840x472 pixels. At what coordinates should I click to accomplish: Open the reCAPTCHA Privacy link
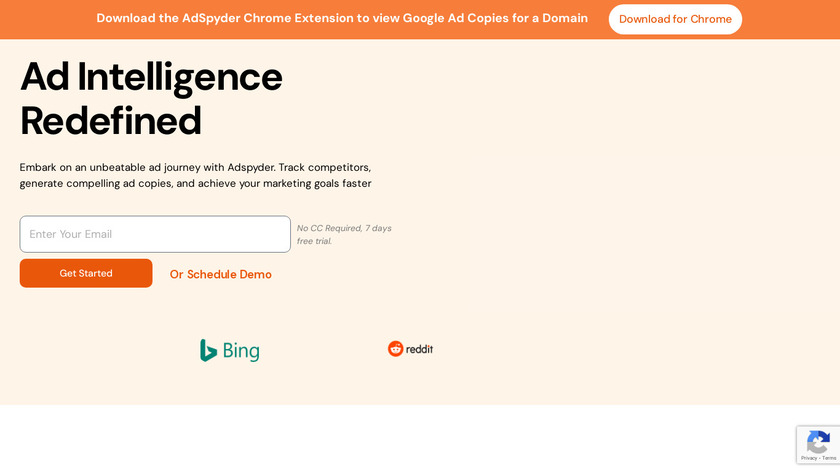(x=808, y=458)
